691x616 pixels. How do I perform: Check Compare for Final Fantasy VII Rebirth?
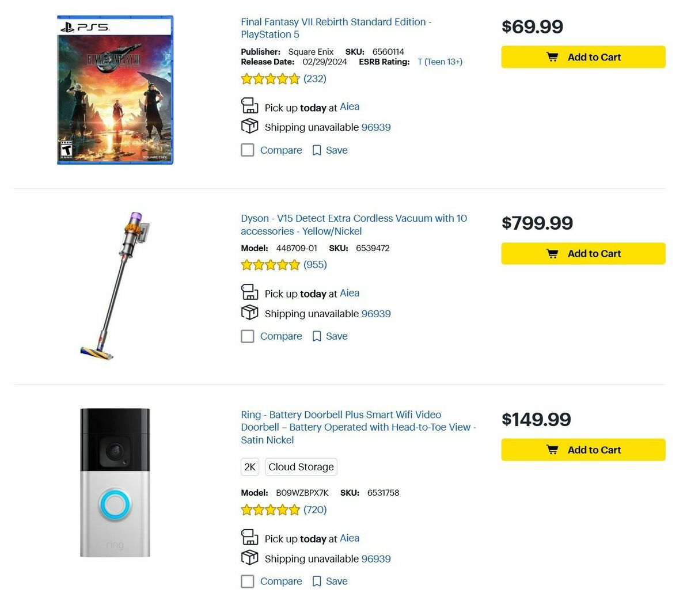point(247,150)
